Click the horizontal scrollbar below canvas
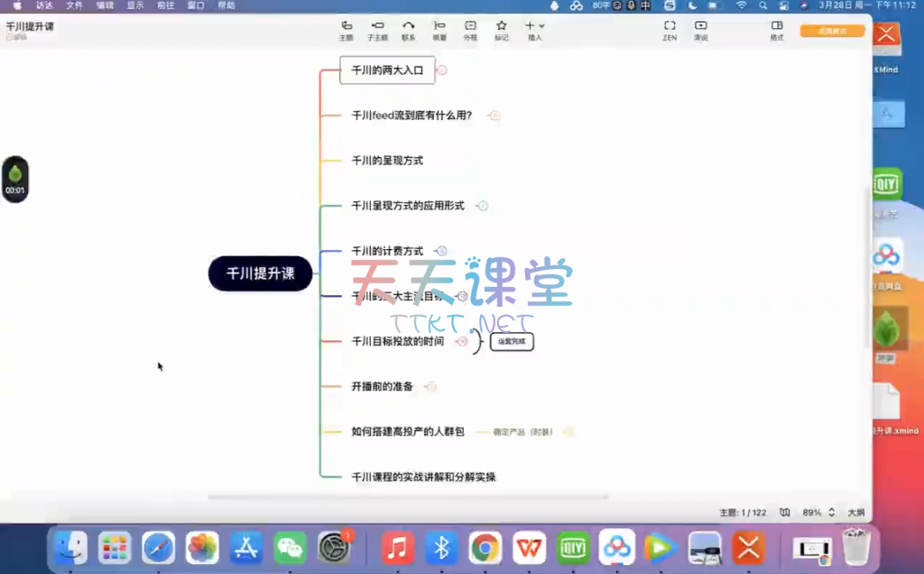 [407, 496]
